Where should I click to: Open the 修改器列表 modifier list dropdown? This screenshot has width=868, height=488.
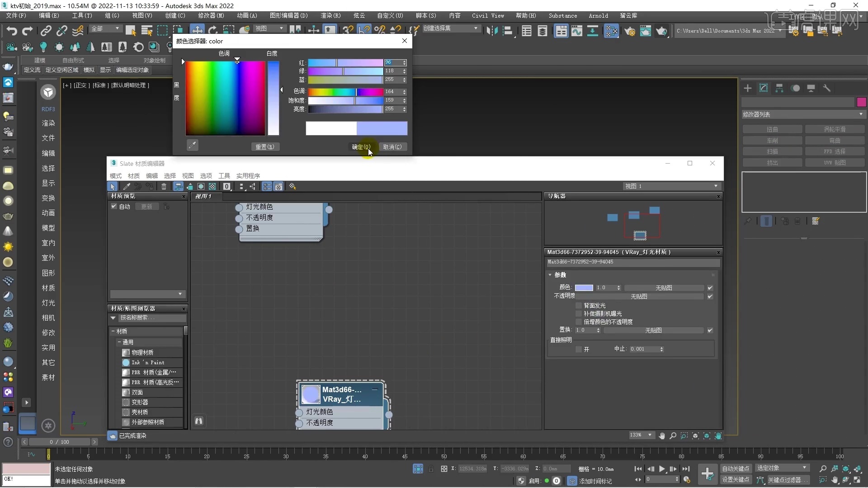coord(803,114)
